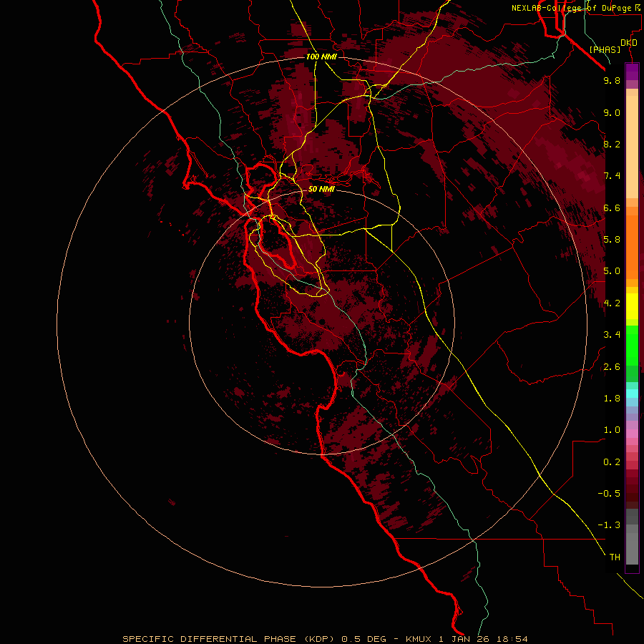Click the 9.0 value on the scale
This screenshot has width=644, height=644.
point(612,112)
